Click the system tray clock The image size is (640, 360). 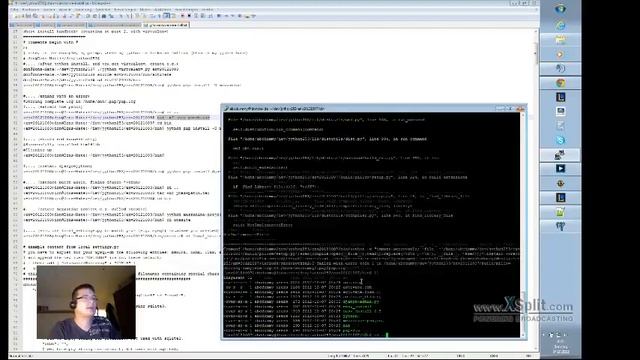point(560,346)
